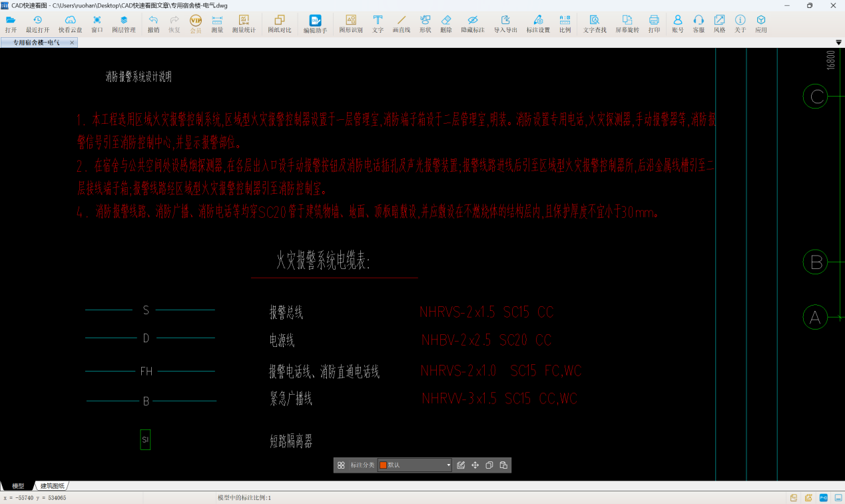Image resolution: width=845 pixels, height=504 pixels.
Task: Click the 打印 print icon
Action: [654, 24]
